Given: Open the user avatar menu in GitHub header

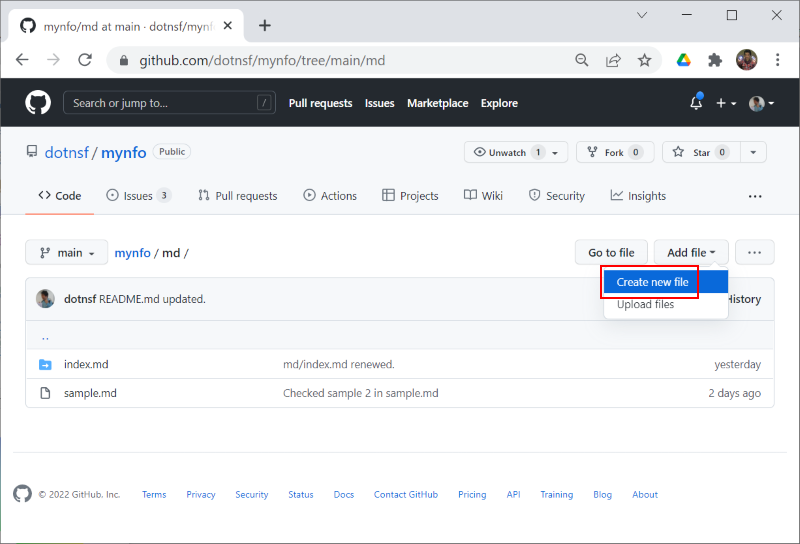Looking at the screenshot, I should pyautogui.click(x=761, y=103).
